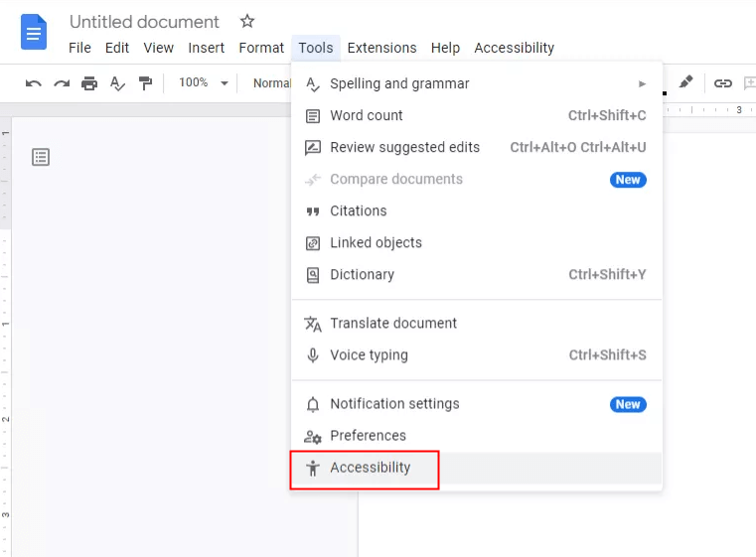Open the Extensions menu
Viewport: 756px width, 557px height.
coord(381,48)
